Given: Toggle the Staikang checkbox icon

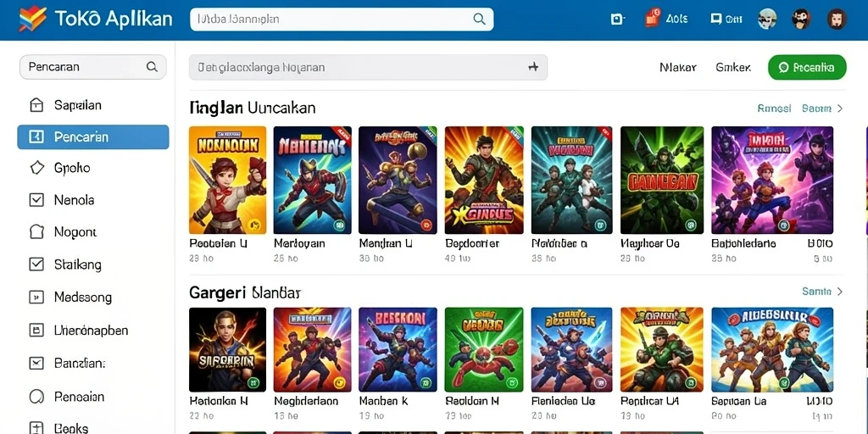Looking at the screenshot, I should pyautogui.click(x=36, y=264).
